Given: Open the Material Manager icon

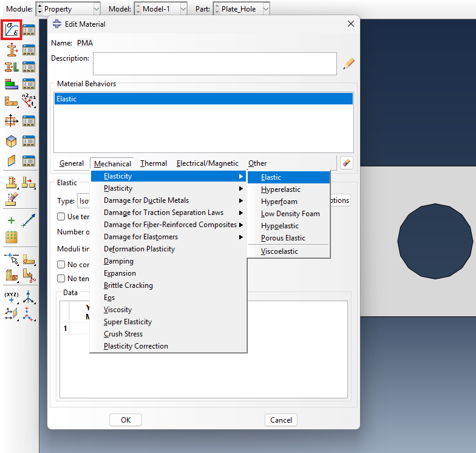Looking at the screenshot, I should [29, 29].
